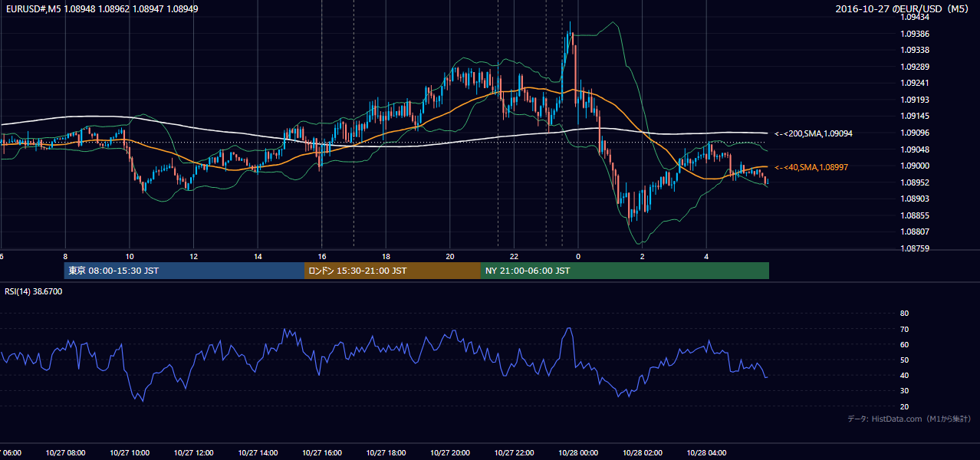The height and width of the screenshot is (460, 980).
Task: Click hour tick label 0 under the candlesticks
Action: pyautogui.click(x=578, y=257)
